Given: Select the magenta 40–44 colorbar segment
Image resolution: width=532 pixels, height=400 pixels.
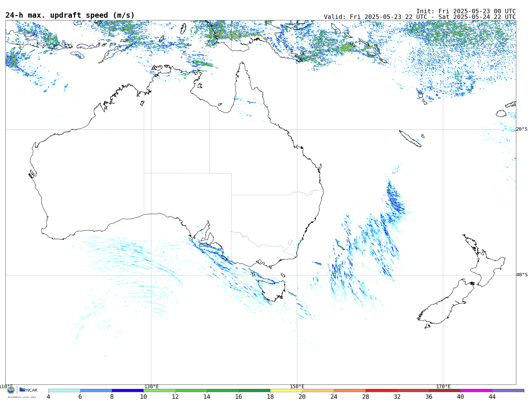Looking at the screenshot, I should [x=477, y=391].
